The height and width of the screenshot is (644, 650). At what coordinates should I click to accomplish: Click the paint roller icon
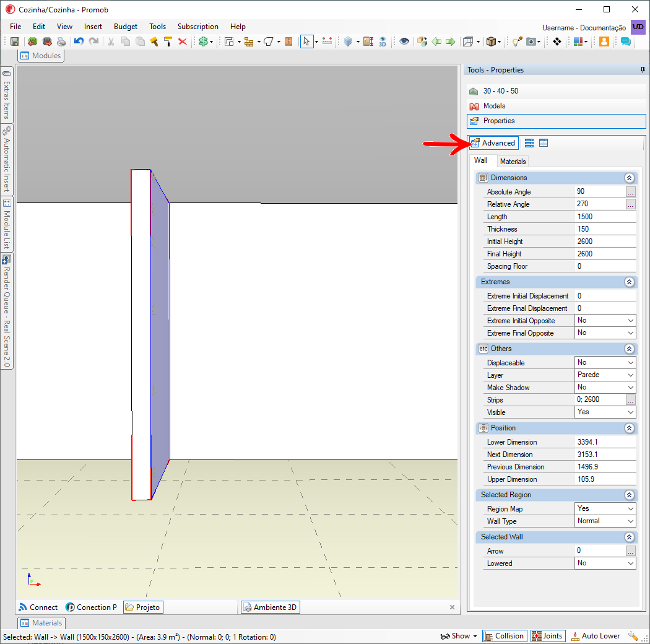[x=168, y=41]
